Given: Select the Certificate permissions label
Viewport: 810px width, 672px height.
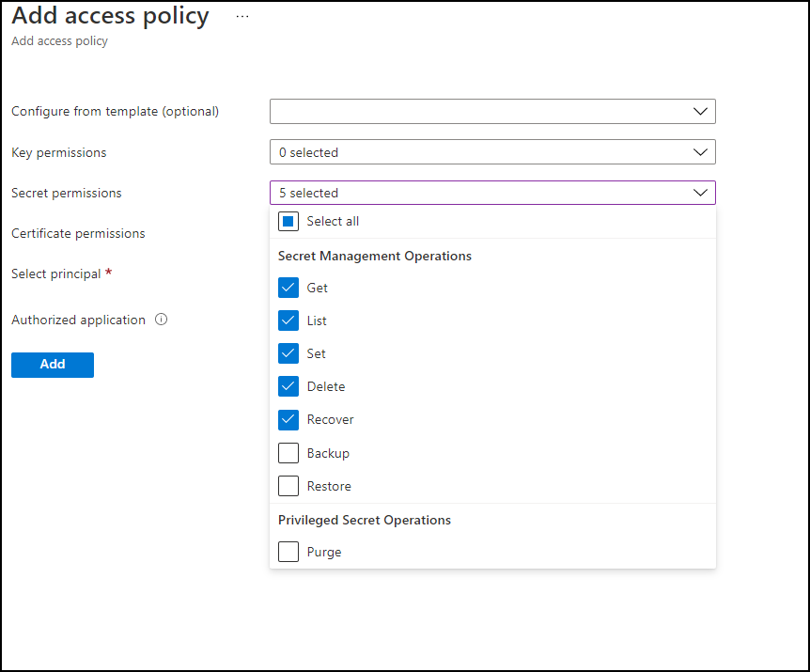Looking at the screenshot, I should tap(78, 233).
